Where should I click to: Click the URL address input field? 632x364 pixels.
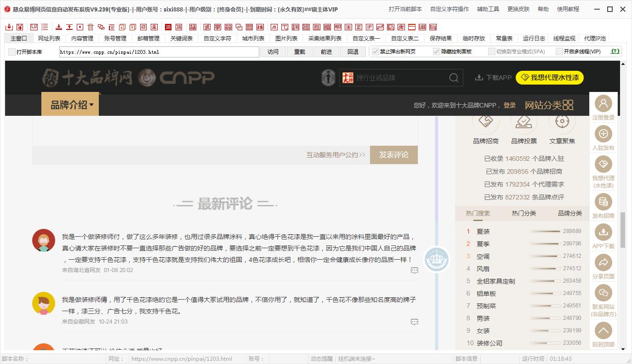point(159,52)
